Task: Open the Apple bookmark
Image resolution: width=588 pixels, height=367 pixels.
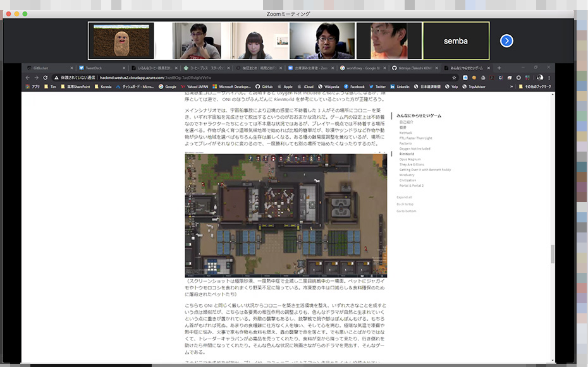Action: click(285, 87)
